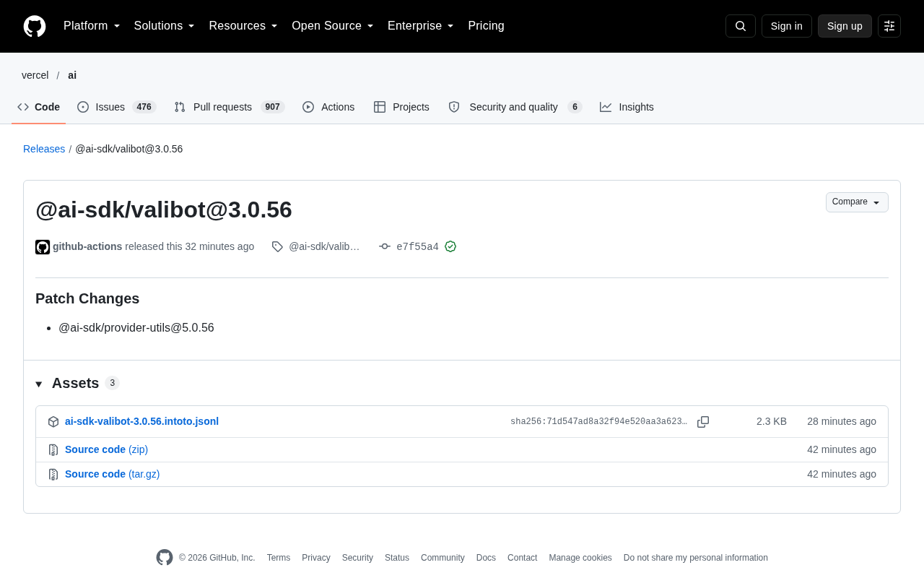Collapse the Assets section triangle
This screenshot has width=924, height=578.
coord(39,384)
